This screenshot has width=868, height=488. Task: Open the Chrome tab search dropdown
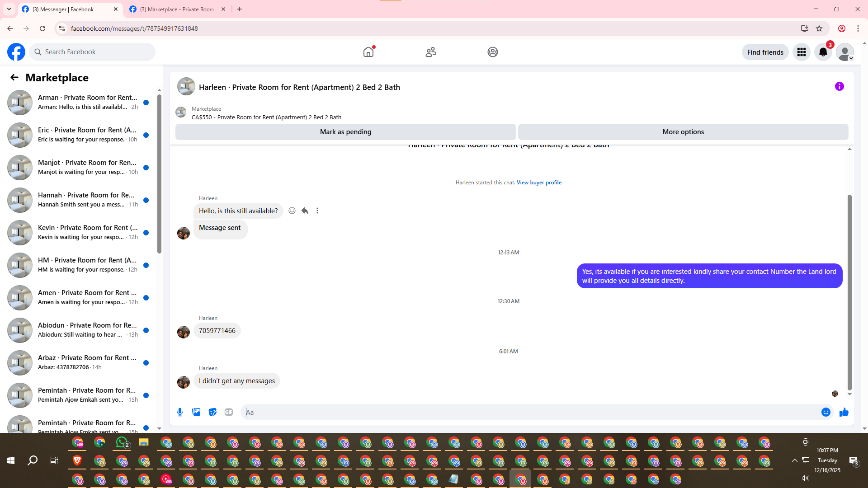[x=9, y=9]
